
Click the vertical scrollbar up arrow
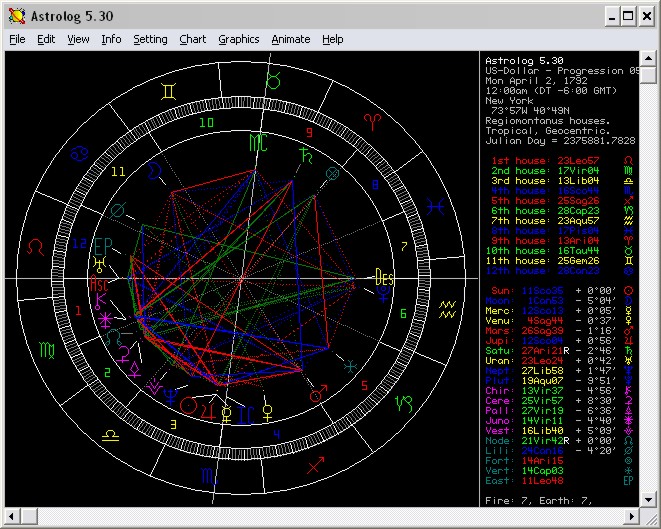pos(647,59)
